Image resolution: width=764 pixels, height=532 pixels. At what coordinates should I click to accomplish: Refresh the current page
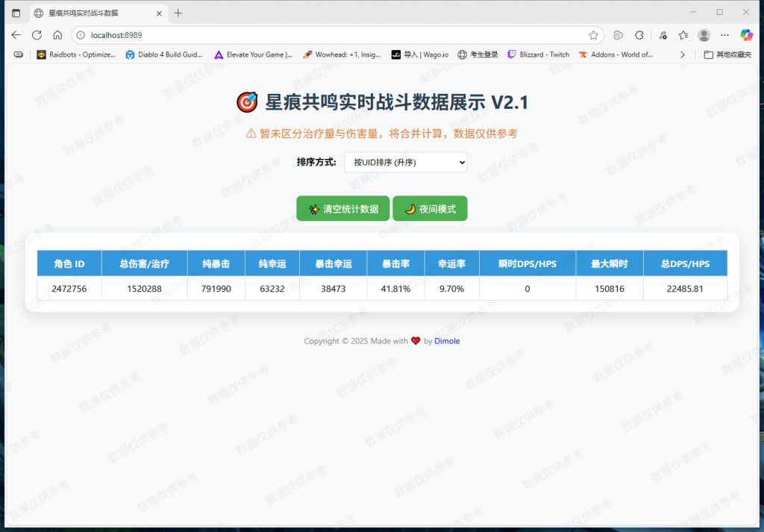(37, 34)
